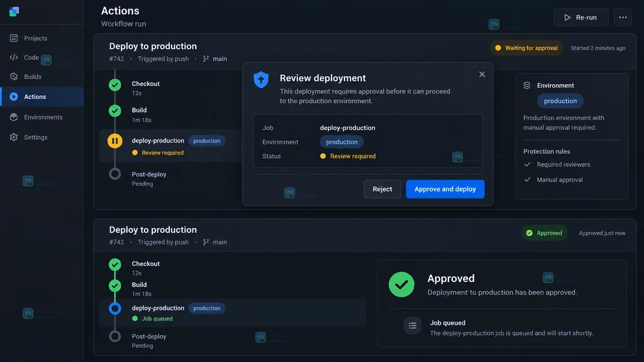Click the green Approved status badge

tap(545, 233)
